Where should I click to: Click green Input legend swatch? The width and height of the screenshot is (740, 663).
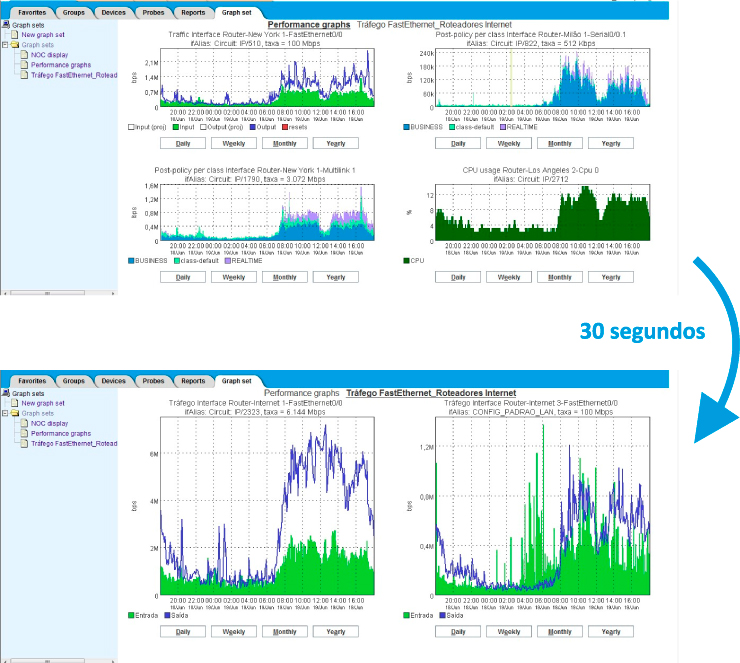click(x=176, y=127)
